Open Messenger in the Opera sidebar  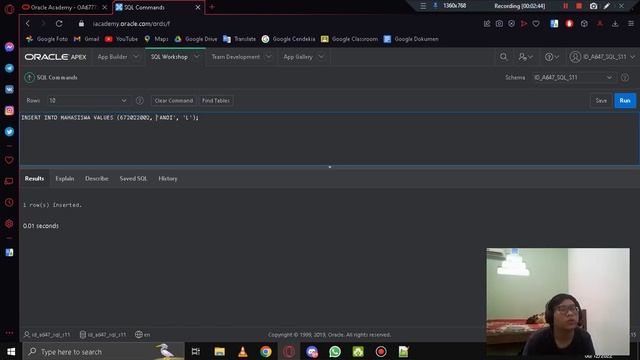pos(9,47)
